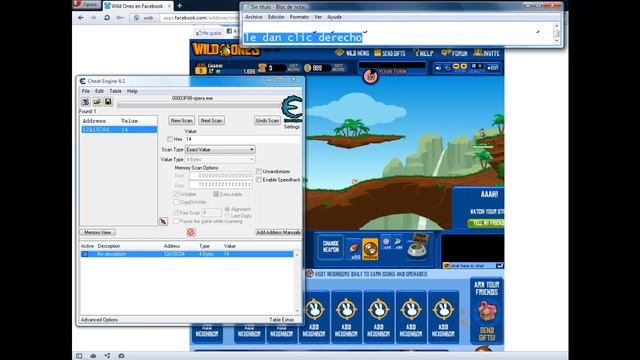Image resolution: width=640 pixels, height=360 pixels.
Task: Open Edit menu in Cheat Engine
Action: 99,91
